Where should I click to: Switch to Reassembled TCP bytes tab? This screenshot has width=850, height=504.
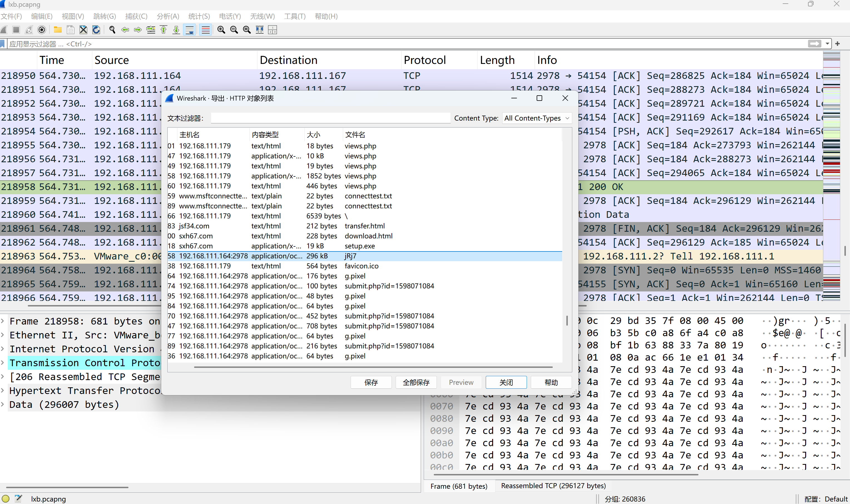(553, 486)
